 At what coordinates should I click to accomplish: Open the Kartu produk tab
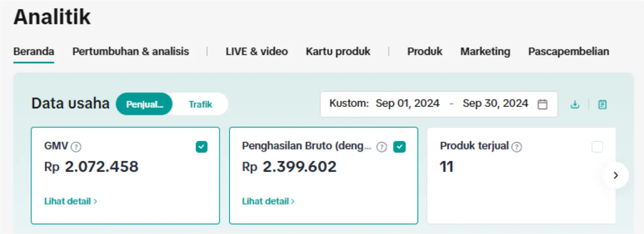click(338, 52)
